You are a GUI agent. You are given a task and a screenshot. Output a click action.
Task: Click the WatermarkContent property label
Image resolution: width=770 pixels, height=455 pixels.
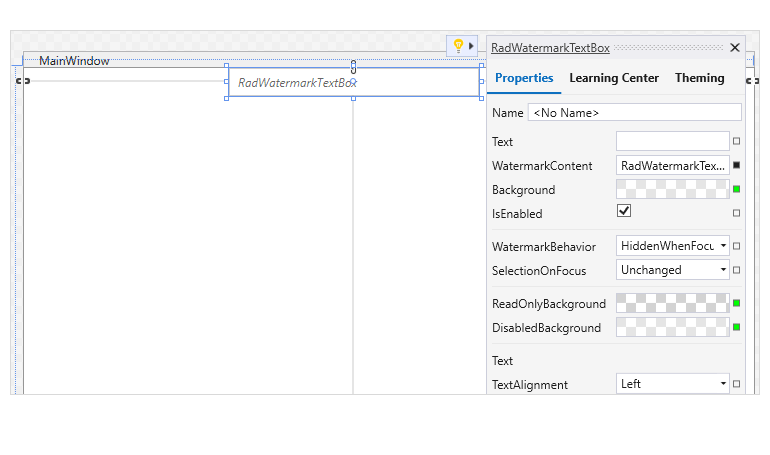pos(542,166)
